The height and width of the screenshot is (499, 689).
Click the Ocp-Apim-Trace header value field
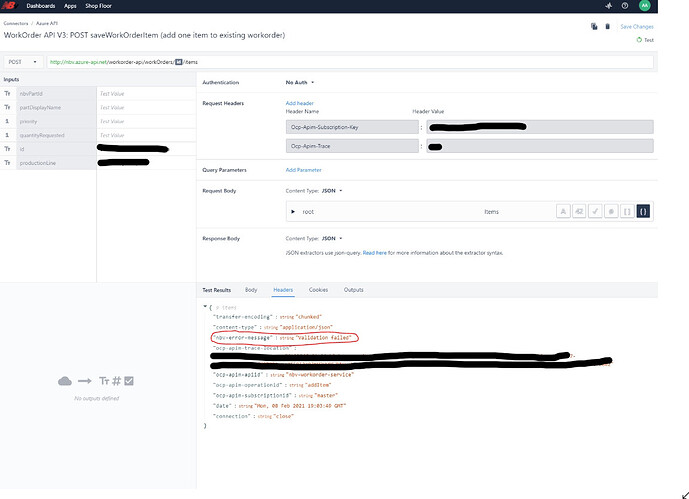click(x=540, y=146)
